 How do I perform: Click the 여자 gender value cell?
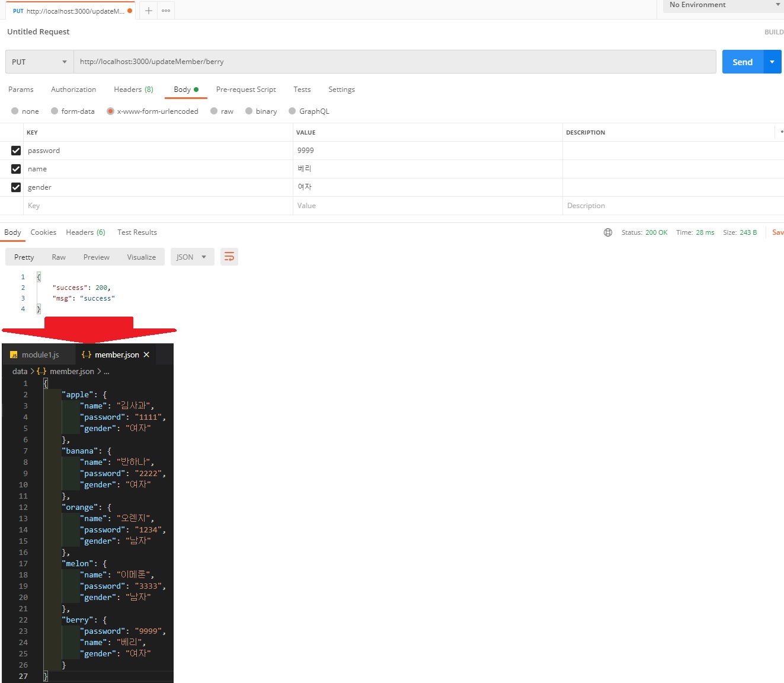click(427, 187)
